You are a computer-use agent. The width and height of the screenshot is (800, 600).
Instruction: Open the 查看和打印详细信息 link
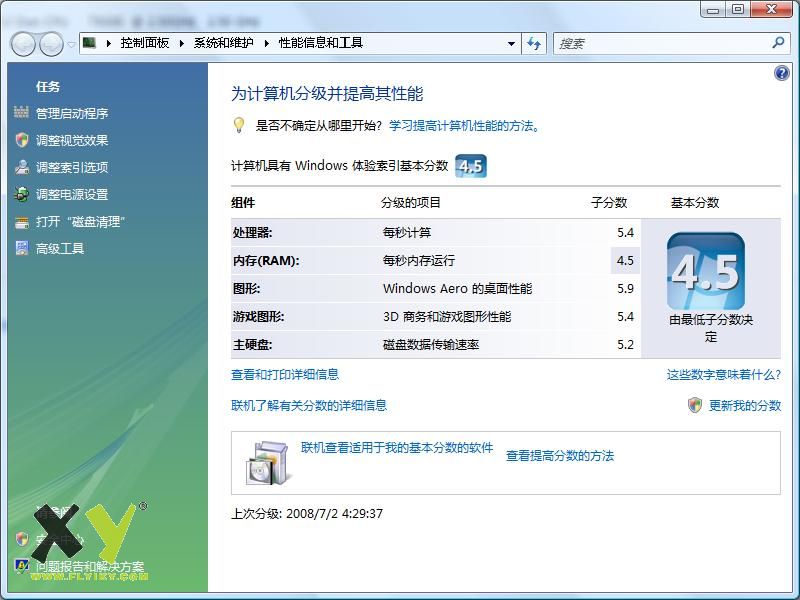click(285, 374)
